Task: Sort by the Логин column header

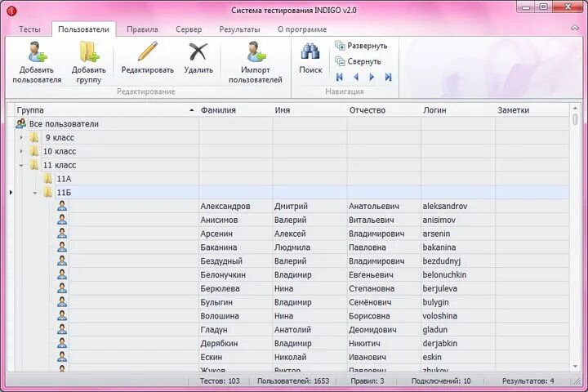Action: coord(458,110)
